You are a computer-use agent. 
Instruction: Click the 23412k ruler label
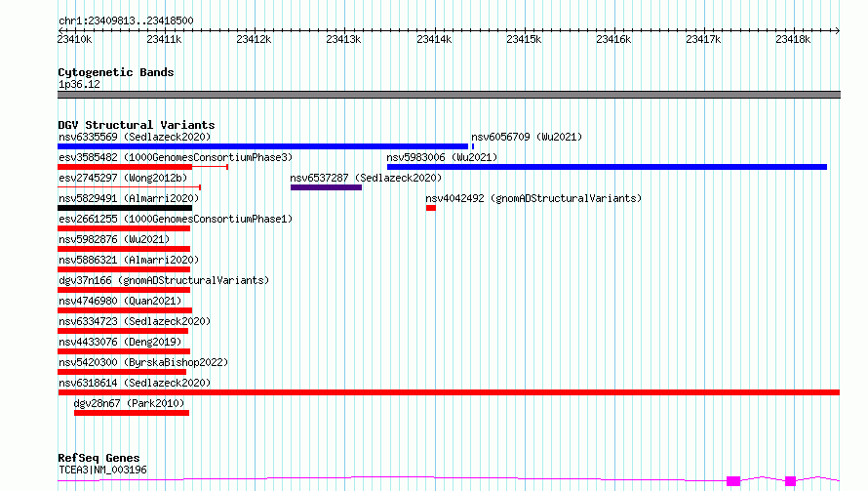(255, 39)
